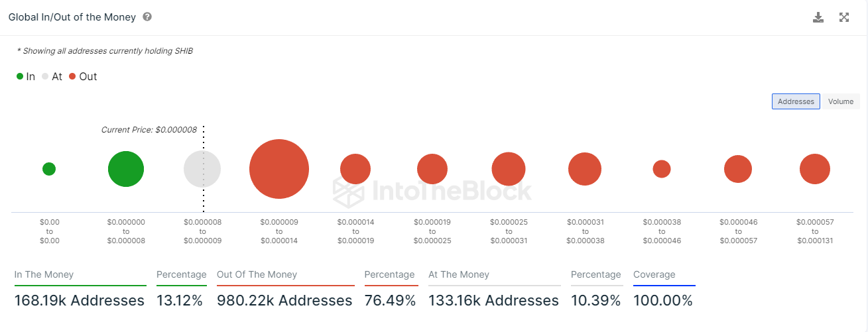This screenshot has width=868, height=332.
Task: Click the 980.22k Addresses figure
Action: [x=284, y=301]
